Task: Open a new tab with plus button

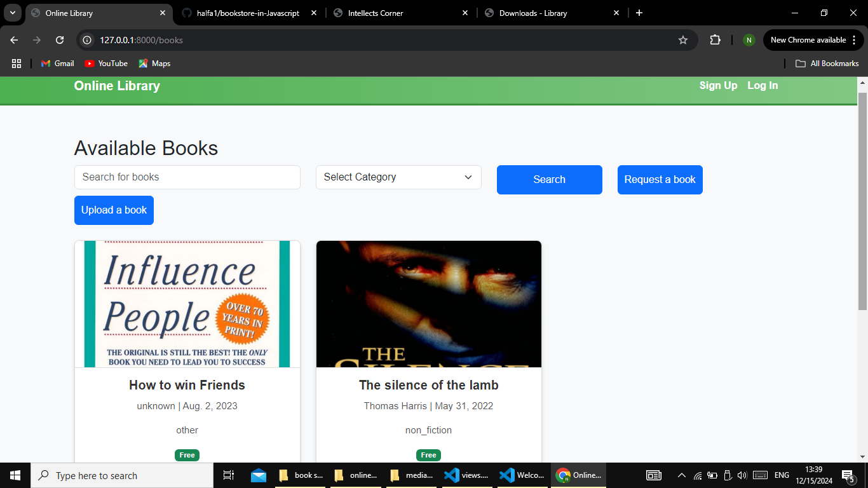Action: [x=639, y=13]
